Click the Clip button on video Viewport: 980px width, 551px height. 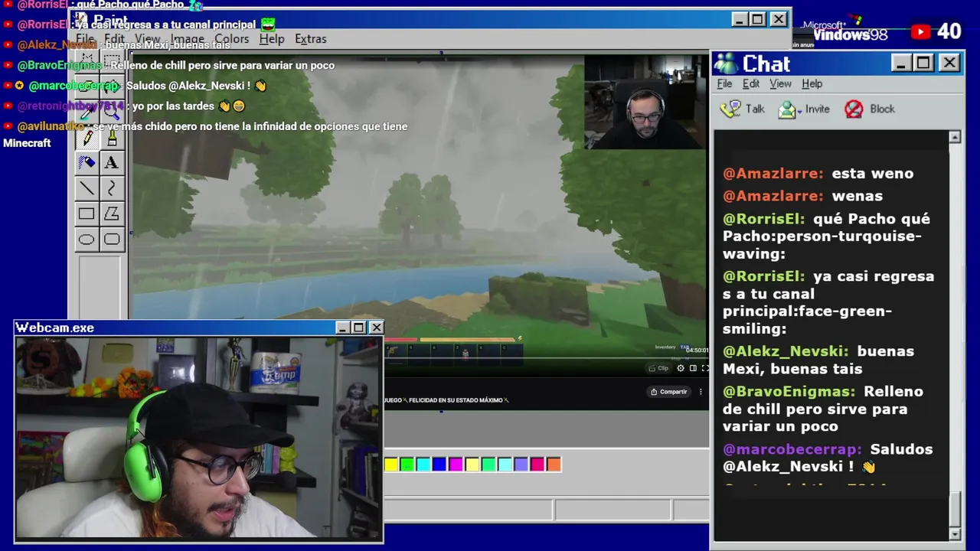tap(658, 368)
